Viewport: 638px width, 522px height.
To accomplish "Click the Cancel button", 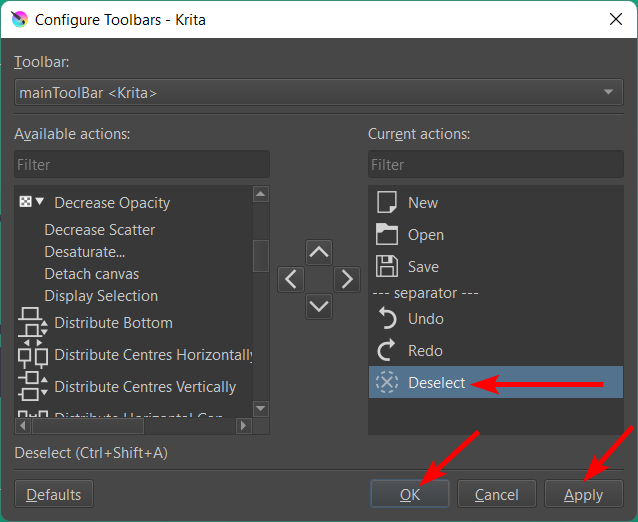I will (496, 494).
